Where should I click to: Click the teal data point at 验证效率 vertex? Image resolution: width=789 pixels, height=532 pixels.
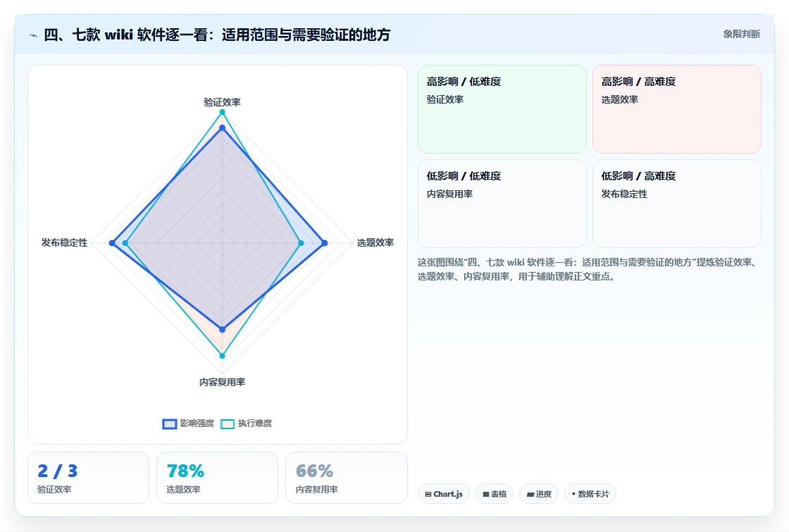[222, 112]
